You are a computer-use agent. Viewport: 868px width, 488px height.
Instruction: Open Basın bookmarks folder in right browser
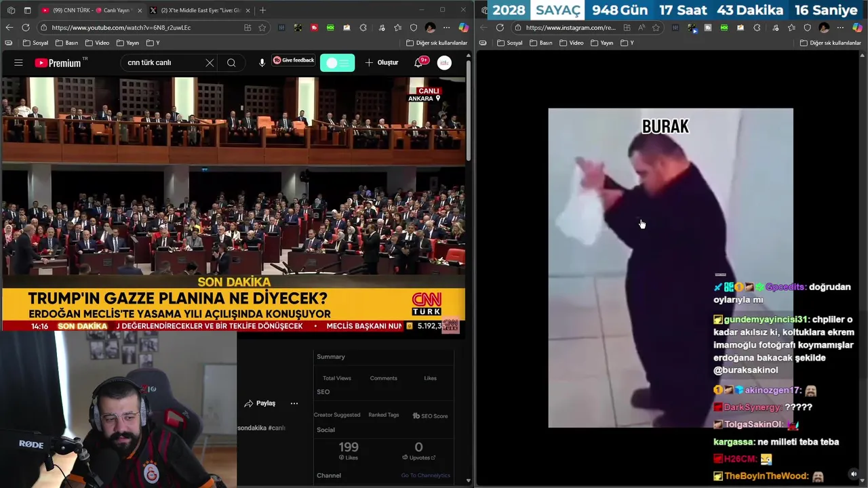click(541, 43)
